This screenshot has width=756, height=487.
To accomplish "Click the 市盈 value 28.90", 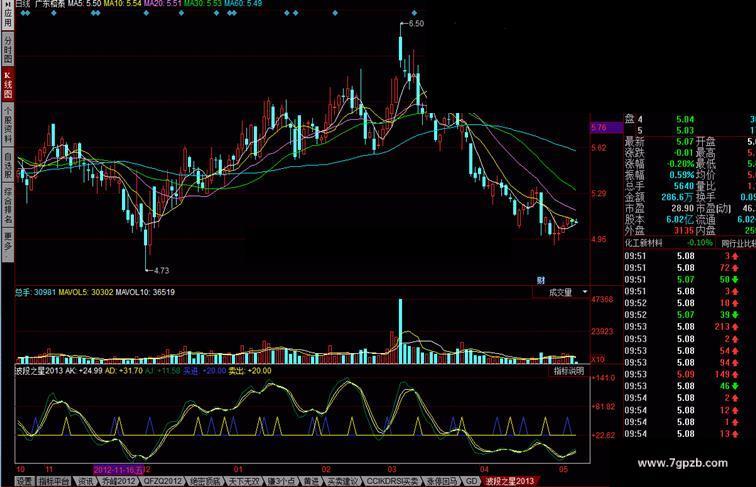I will (683, 208).
